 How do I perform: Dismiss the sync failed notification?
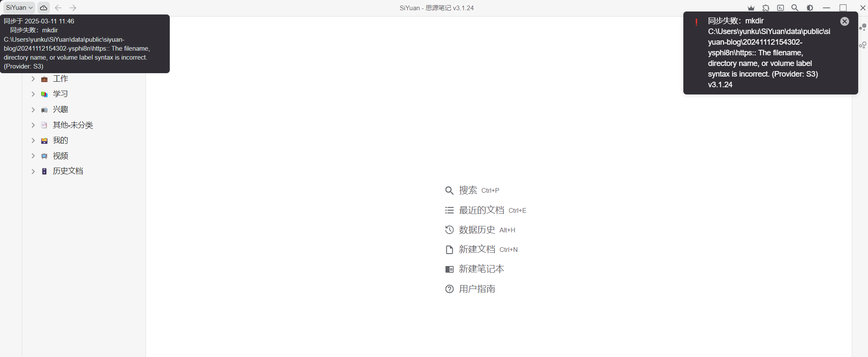pyautogui.click(x=845, y=21)
